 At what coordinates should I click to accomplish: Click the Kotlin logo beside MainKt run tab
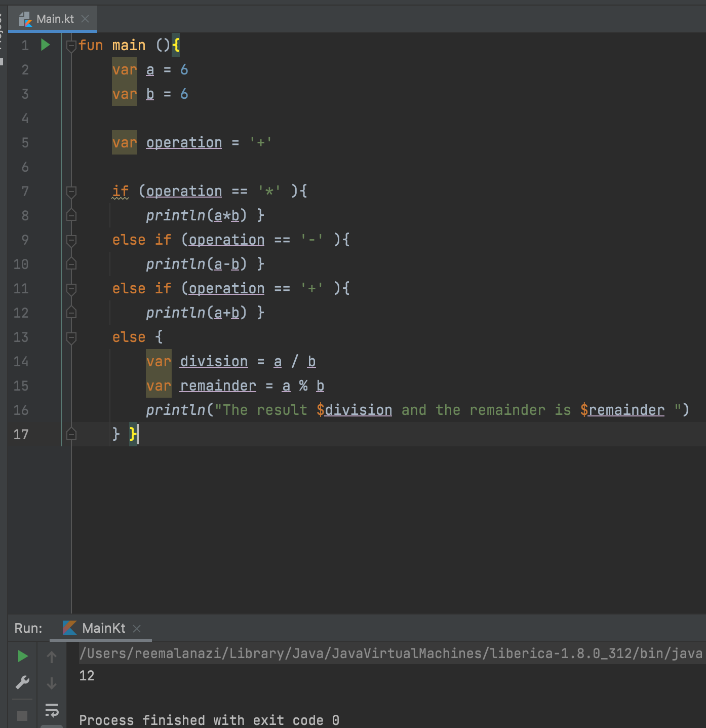69,628
